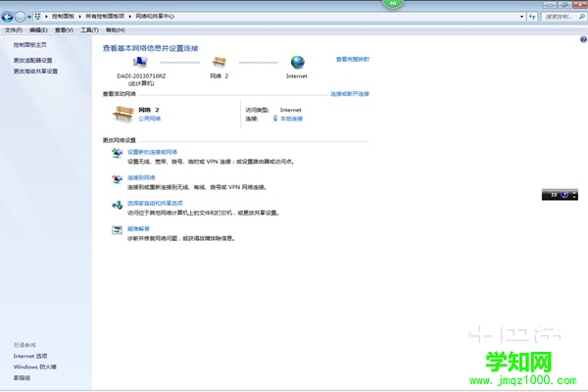
Task: Open Windows 防火墙 under See also
Action: (x=35, y=367)
